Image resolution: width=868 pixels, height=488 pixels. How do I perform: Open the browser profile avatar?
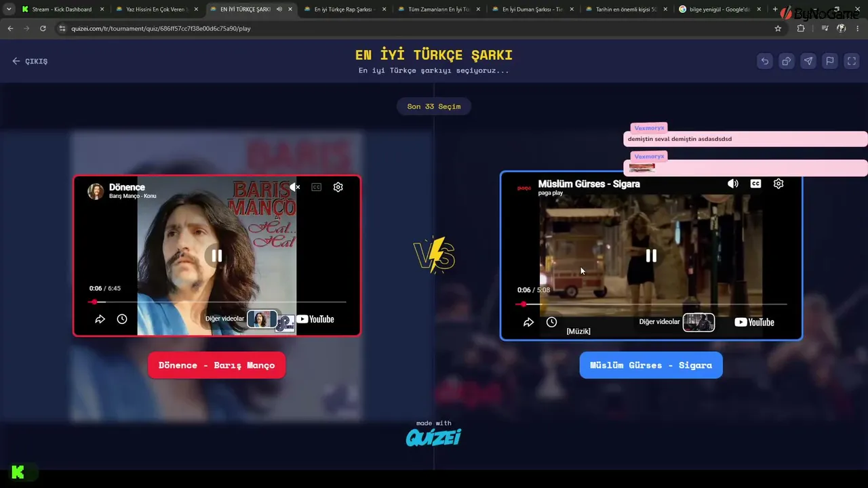[x=842, y=28]
